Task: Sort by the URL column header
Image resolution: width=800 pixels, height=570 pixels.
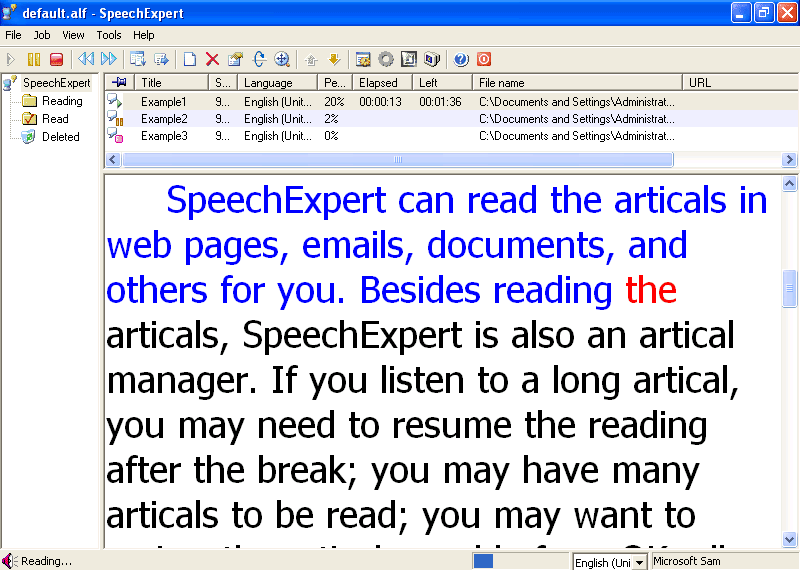Action: 740,82
